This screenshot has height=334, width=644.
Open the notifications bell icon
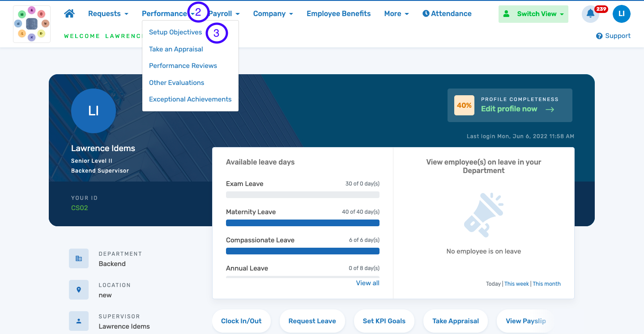(x=590, y=14)
